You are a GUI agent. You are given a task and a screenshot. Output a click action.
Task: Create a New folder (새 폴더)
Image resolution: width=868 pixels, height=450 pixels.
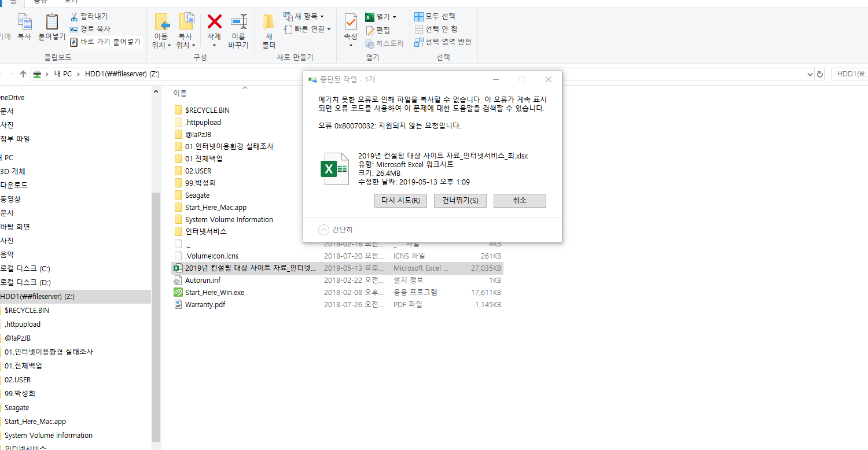269,30
